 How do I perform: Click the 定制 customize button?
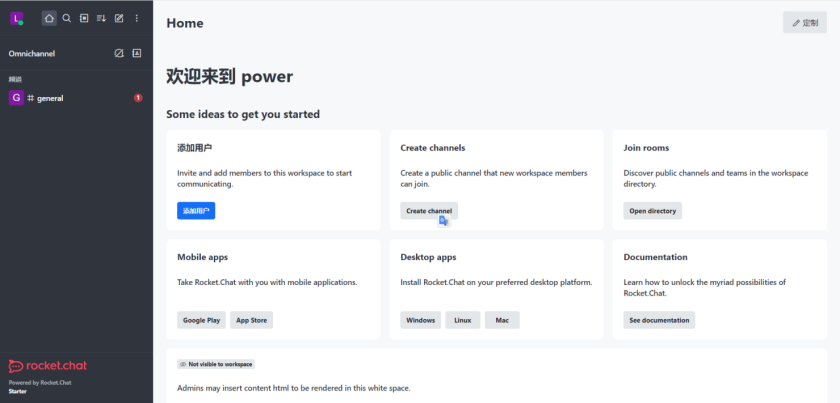(x=805, y=23)
